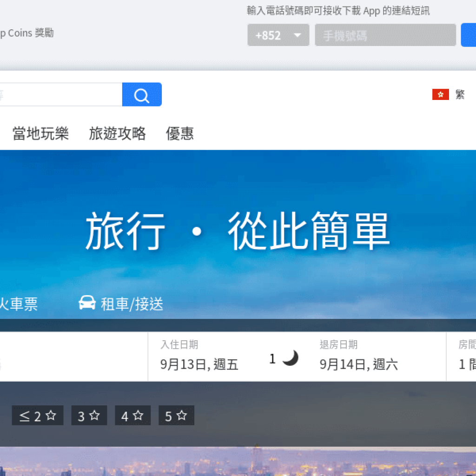Select the 4 star rating filter
The image size is (476, 476).
(132, 416)
